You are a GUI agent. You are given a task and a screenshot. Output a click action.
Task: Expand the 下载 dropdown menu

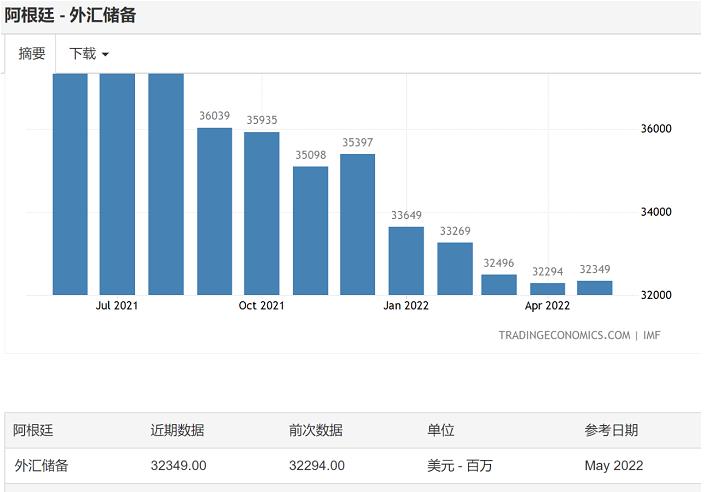click(89, 54)
